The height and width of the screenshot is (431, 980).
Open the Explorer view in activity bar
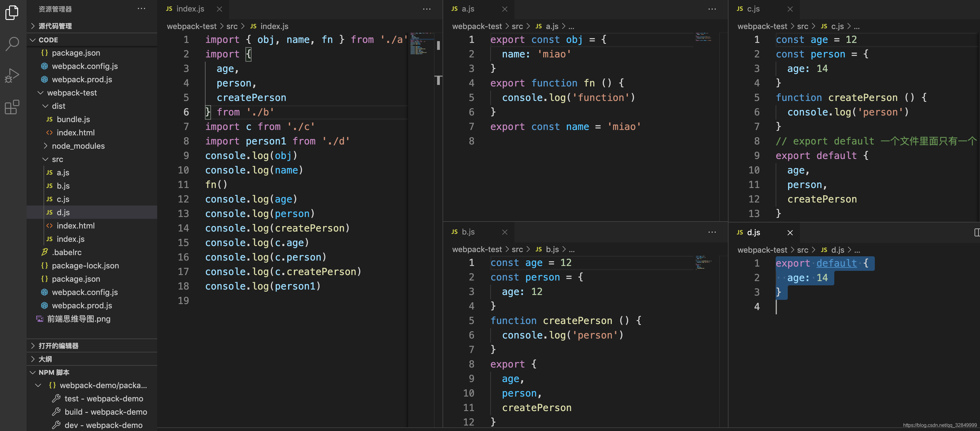point(12,13)
